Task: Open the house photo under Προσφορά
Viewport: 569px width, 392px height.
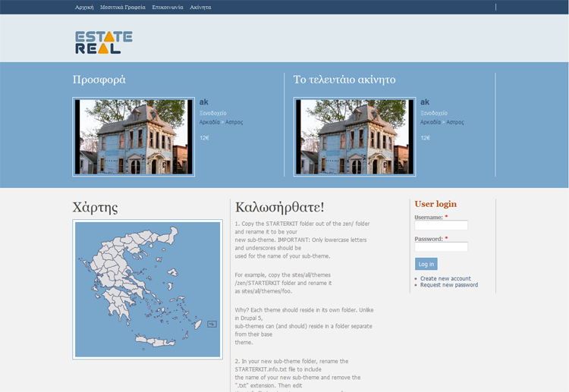Action: coord(134,136)
